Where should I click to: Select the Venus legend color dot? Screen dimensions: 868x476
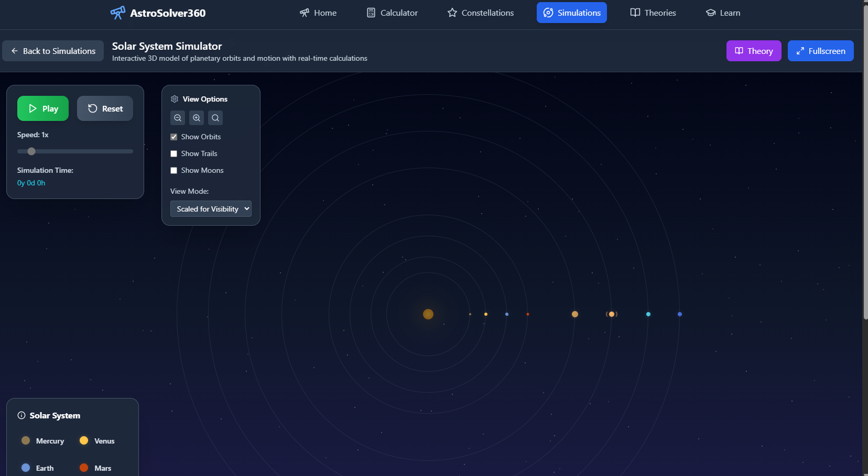coord(84,440)
